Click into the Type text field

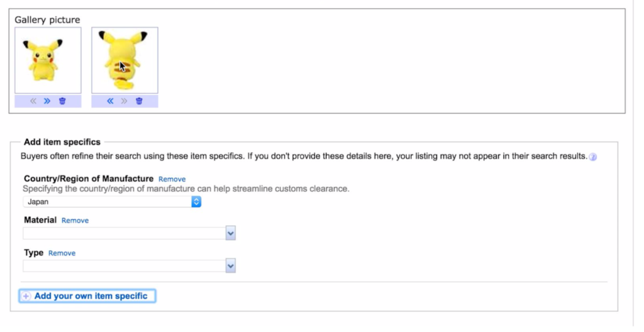coord(124,266)
